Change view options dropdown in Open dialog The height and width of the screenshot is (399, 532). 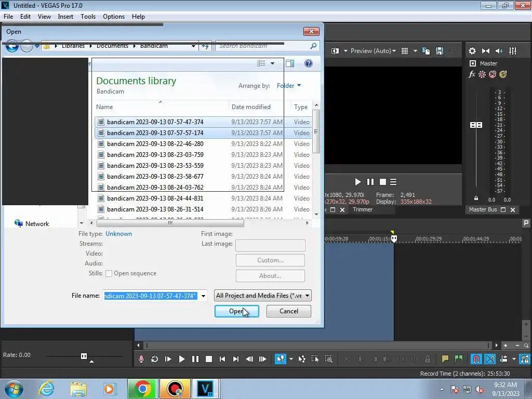coord(272,63)
